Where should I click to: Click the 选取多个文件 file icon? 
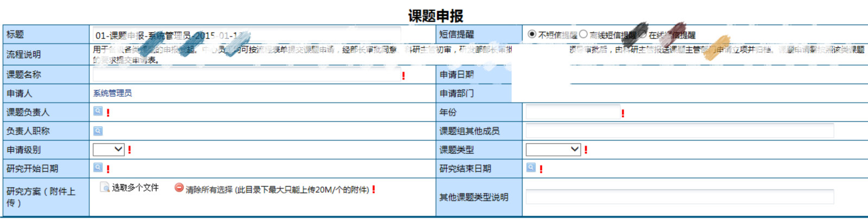(105, 187)
